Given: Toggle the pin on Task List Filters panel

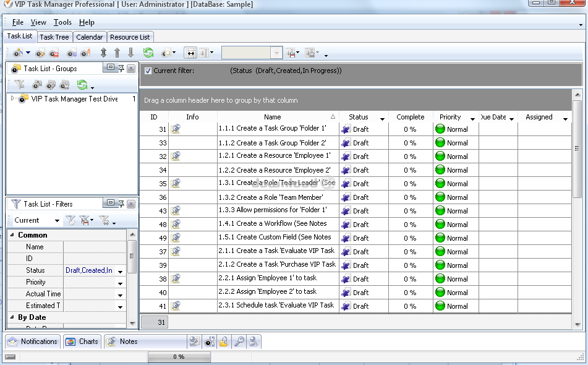Looking at the screenshot, I should click(122, 204).
